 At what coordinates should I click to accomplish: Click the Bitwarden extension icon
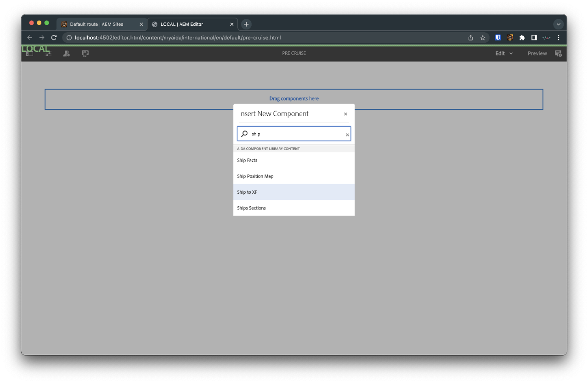coord(498,38)
